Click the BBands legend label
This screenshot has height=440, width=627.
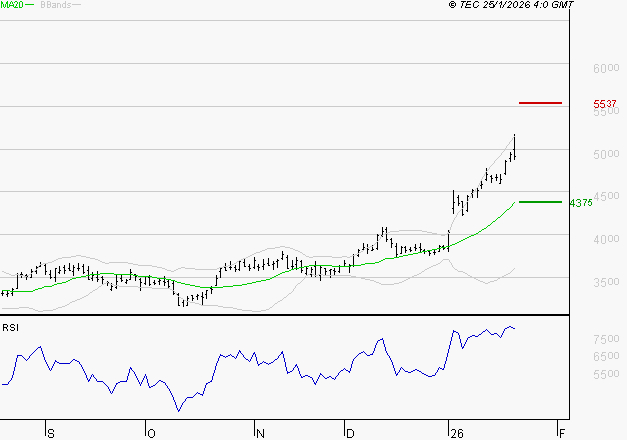pos(56,5)
